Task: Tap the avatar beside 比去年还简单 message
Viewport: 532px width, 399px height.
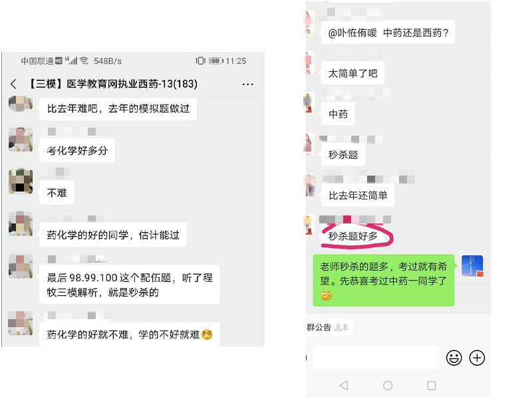Action: click(309, 185)
